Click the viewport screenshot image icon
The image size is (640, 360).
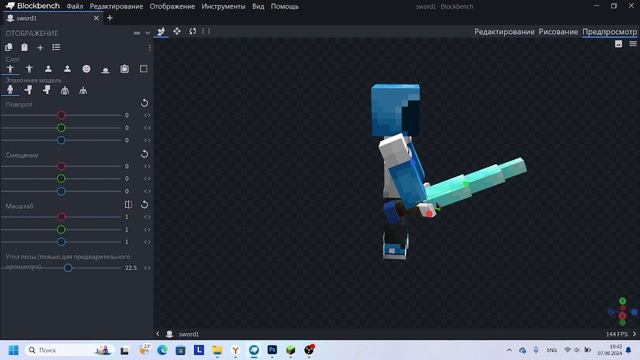[618, 44]
